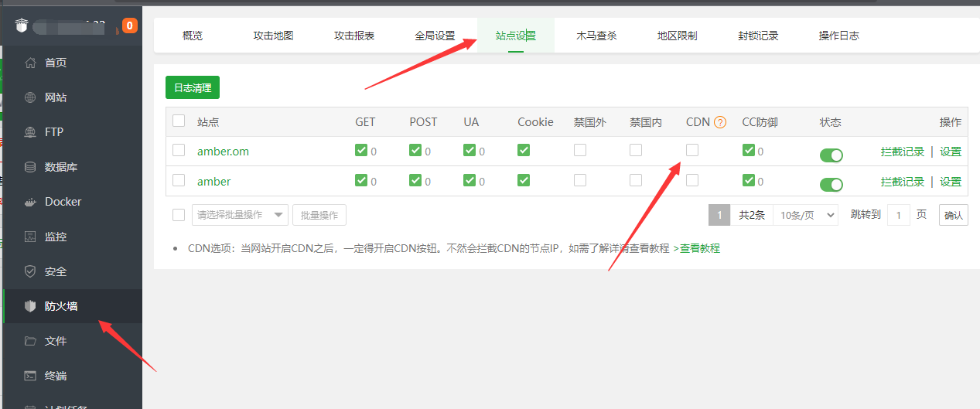The width and height of the screenshot is (980, 409).
Task: Tick the batch-operation checkbox below the table
Action: (x=179, y=214)
